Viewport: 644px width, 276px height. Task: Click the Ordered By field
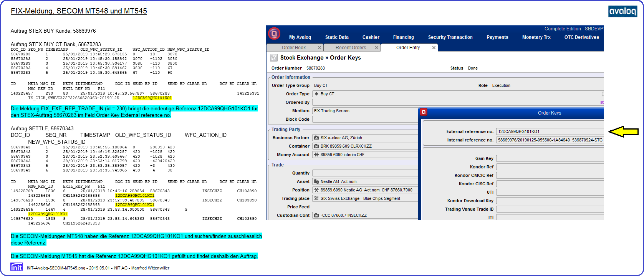click(x=458, y=102)
